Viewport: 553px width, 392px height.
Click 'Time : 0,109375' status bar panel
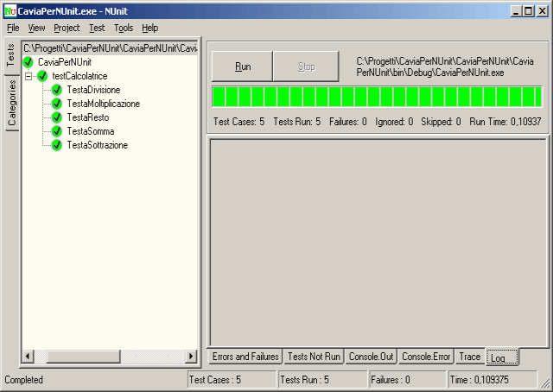click(493, 380)
